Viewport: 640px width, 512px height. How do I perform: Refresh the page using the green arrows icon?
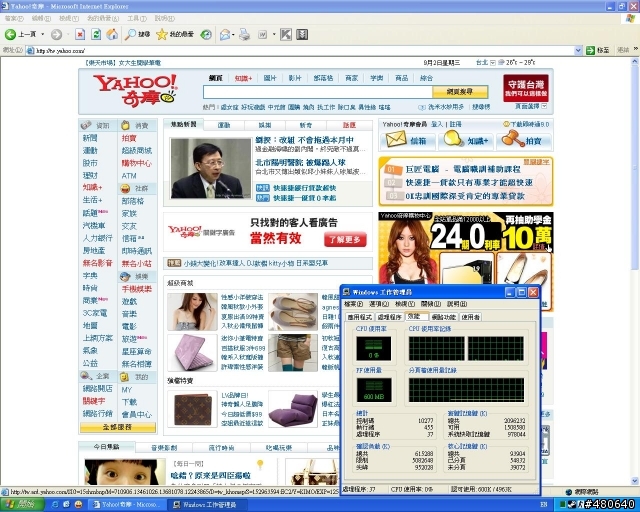96,35
